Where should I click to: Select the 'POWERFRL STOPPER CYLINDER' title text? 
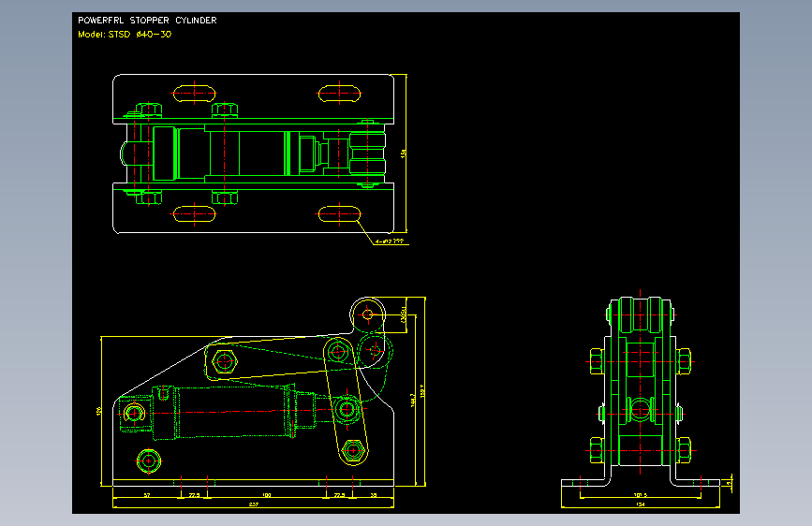pyautogui.click(x=147, y=21)
